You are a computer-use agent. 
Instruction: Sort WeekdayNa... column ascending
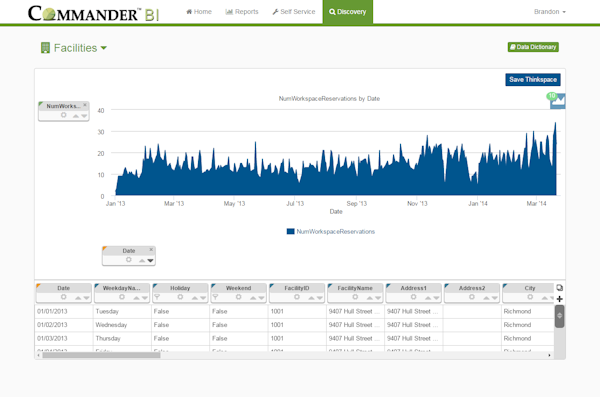pyautogui.click(x=136, y=297)
